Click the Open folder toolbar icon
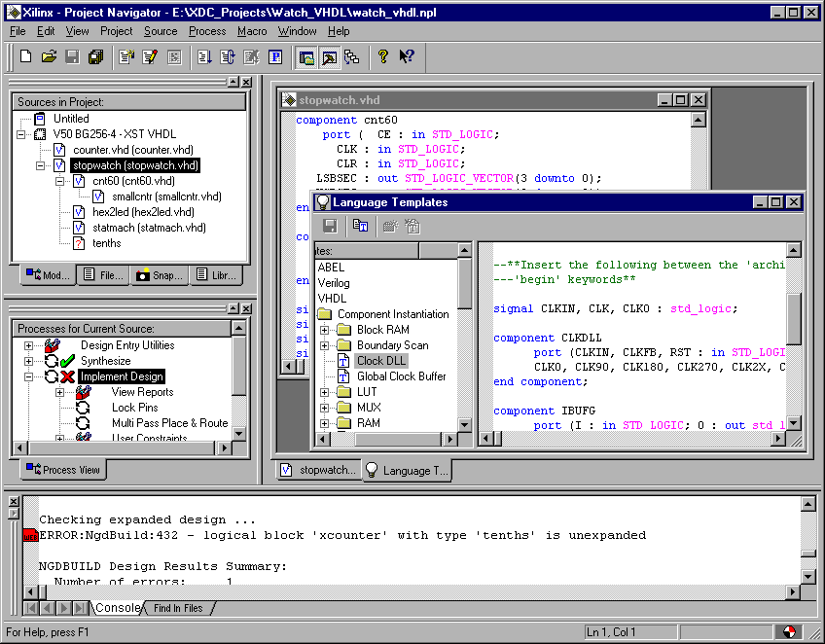Screen dimensions: 825x644 tap(49, 56)
